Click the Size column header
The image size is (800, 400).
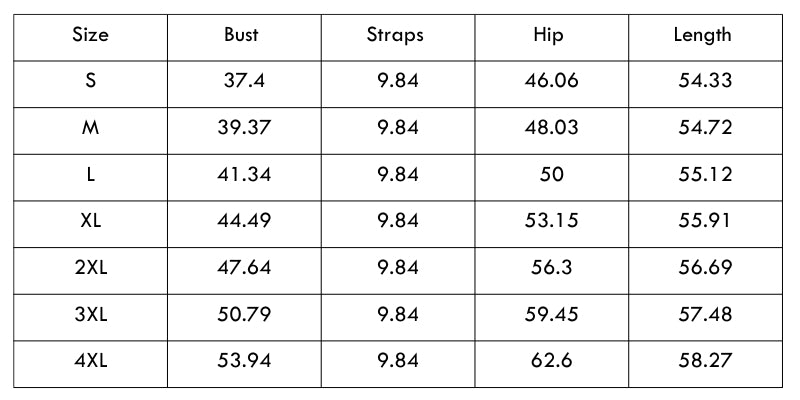click(x=90, y=35)
